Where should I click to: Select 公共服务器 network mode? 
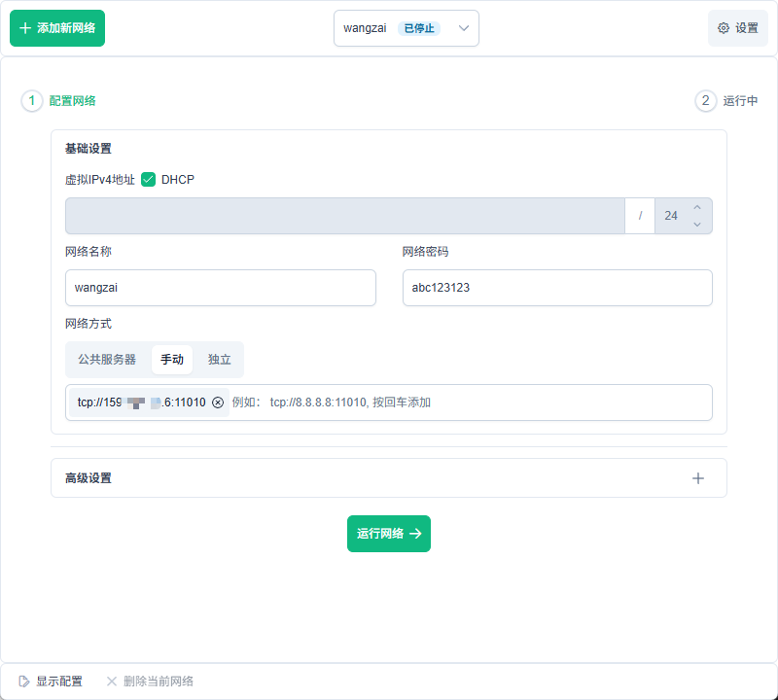107,360
